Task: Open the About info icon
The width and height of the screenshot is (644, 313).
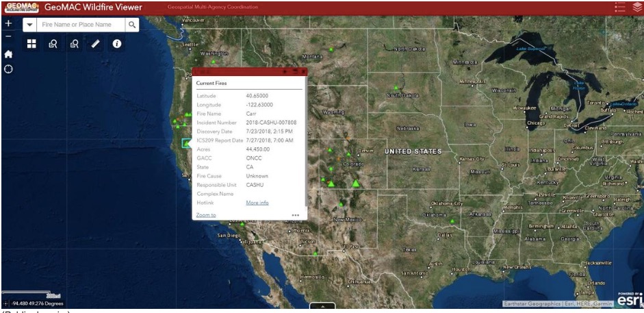Action: [116, 44]
